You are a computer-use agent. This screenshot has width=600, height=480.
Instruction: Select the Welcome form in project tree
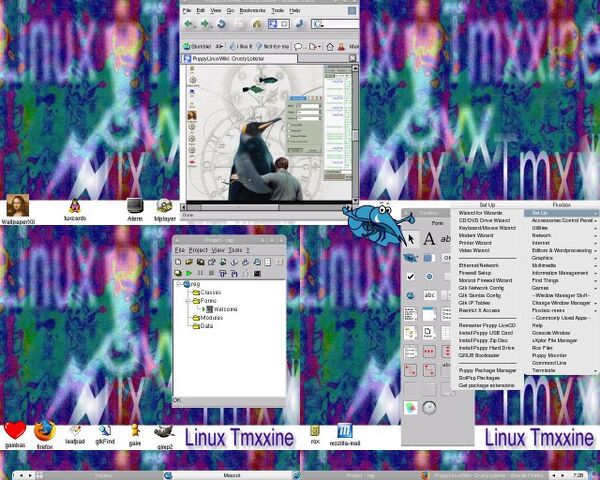tap(222, 309)
